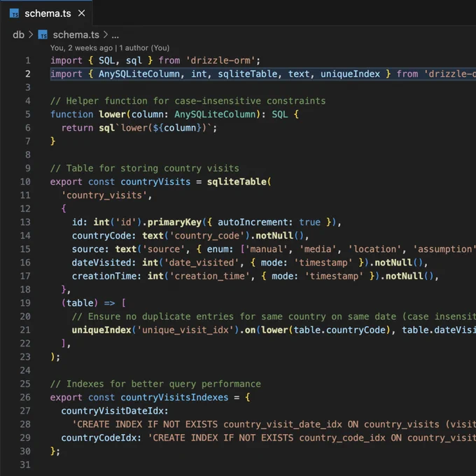The width and height of the screenshot is (476, 476).
Task: Click '${column}' template expression on line 6
Action: (x=177, y=128)
